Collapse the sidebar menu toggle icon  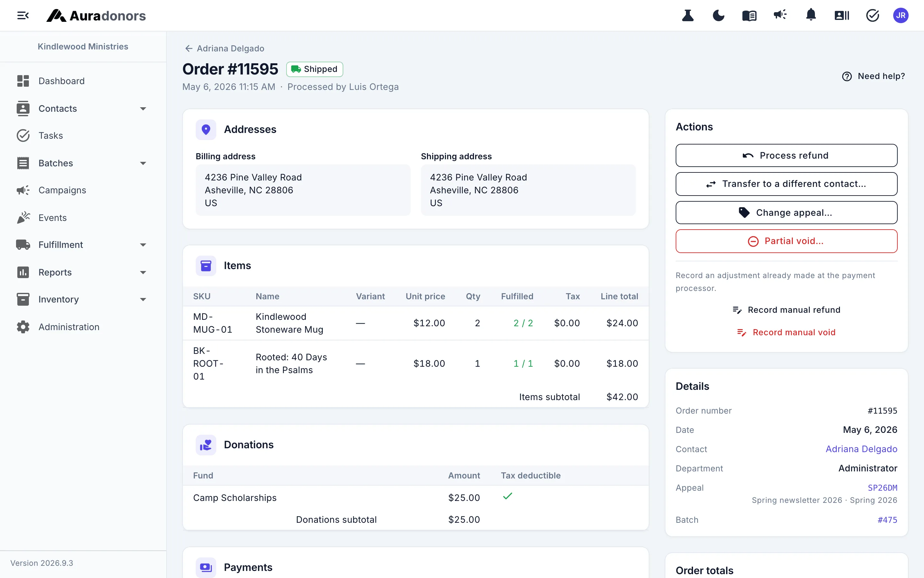coord(23,16)
